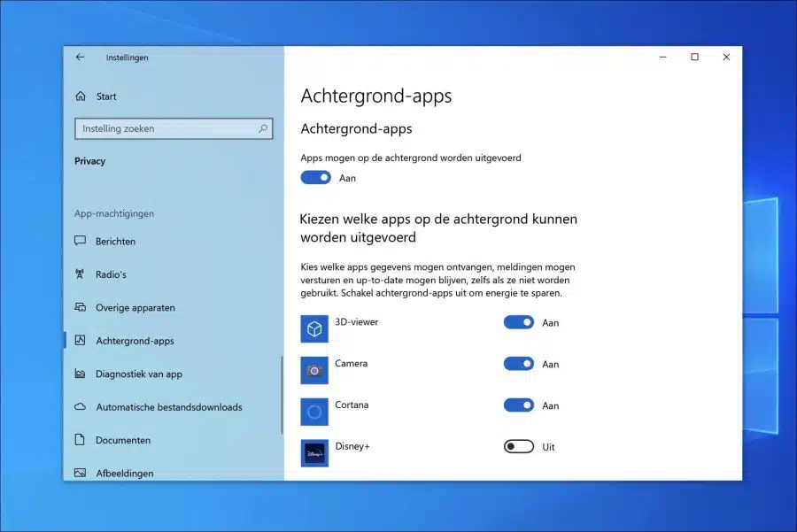The image size is (797, 532).
Task: Open the Start home icon
Action: click(81, 96)
